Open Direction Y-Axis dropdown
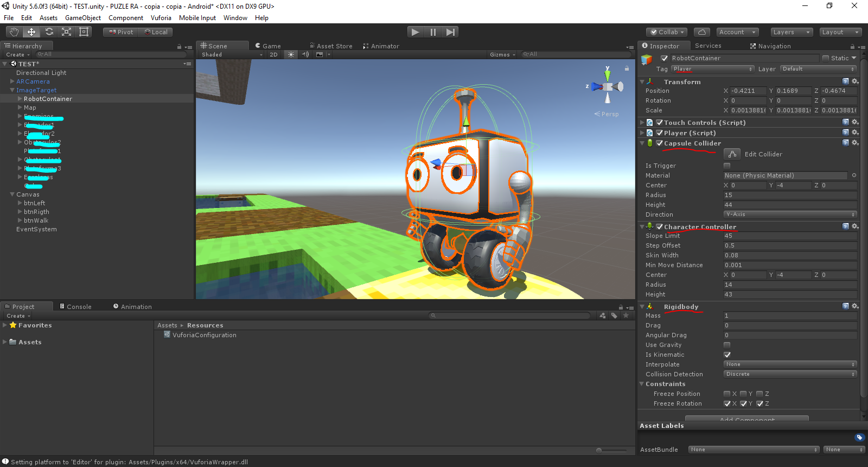 click(x=790, y=214)
